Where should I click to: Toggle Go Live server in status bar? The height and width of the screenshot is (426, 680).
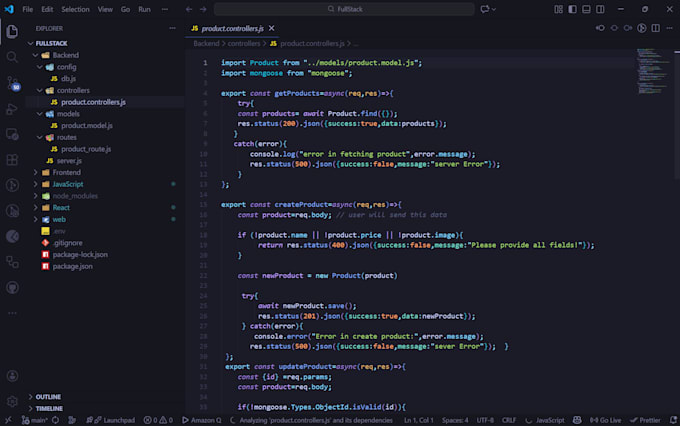click(x=605, y=420)
